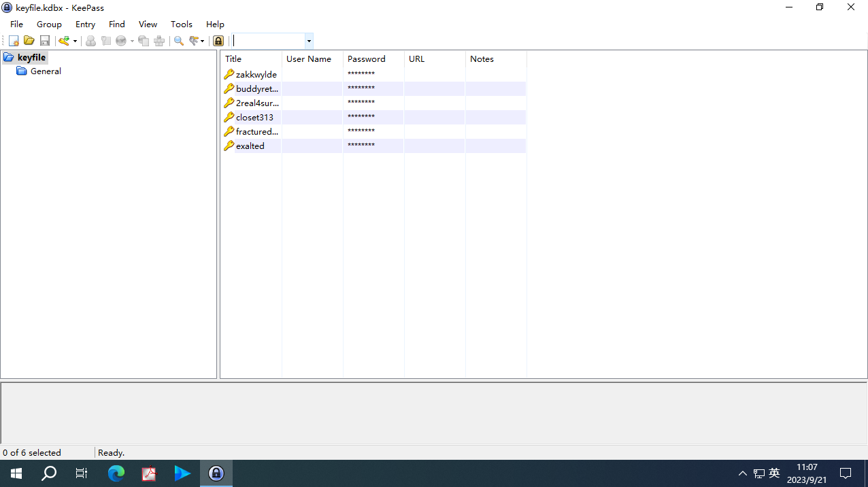868x487 pixels.
Task: Click the Copy URL to clipboard icon
Action: pyautogui.click(x=144, y=41)
